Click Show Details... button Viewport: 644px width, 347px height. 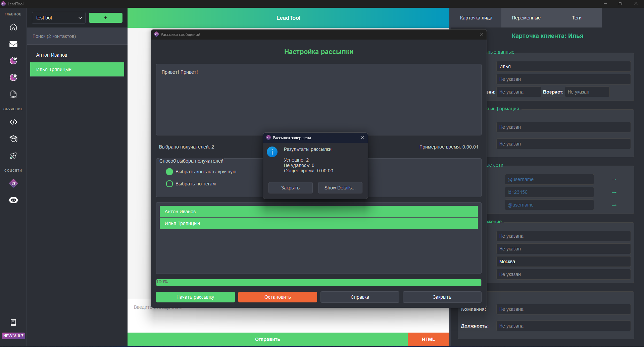340,188
